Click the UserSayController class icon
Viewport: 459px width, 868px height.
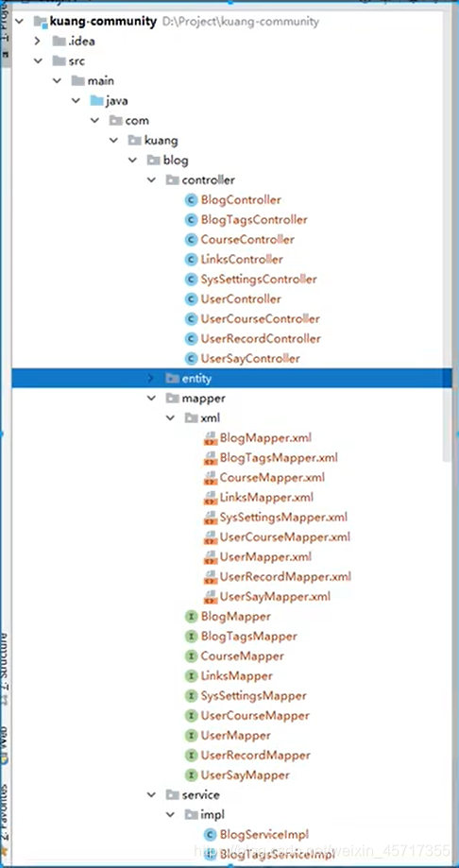point(191,358)
